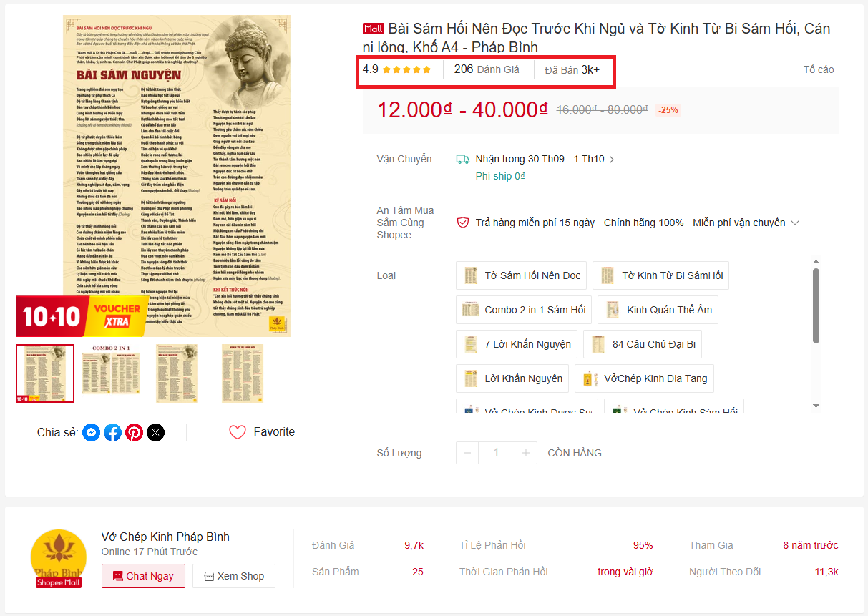Share product via Messenger icon
The width and height of the screenshot is (868, 616).
91,432
